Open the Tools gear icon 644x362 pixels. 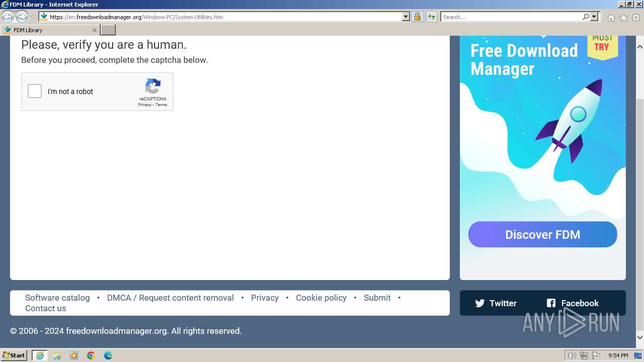pyautogui.click(x=636, y=18)
